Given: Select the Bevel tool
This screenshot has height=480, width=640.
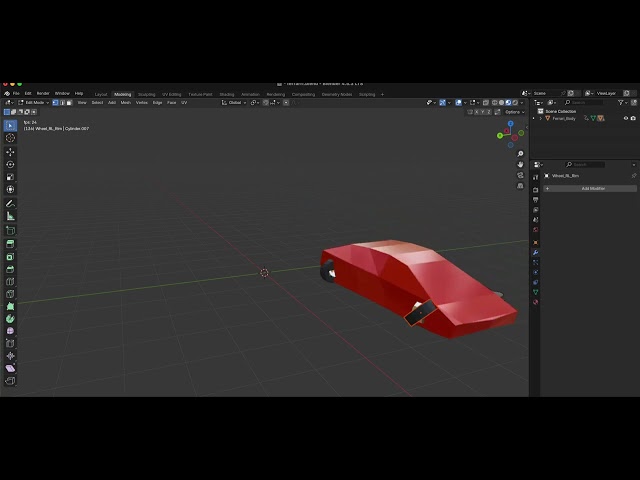Looking at the screenshot, I should [x=10, y=269].
